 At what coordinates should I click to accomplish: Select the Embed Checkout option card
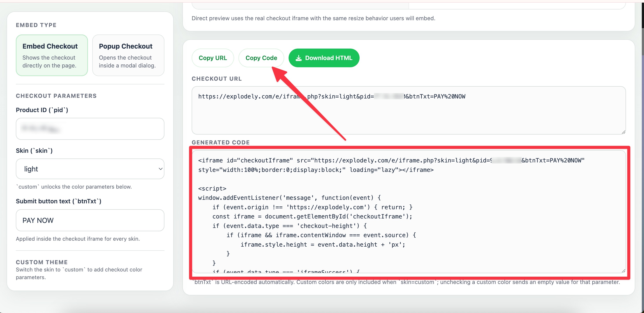point(52,55)
